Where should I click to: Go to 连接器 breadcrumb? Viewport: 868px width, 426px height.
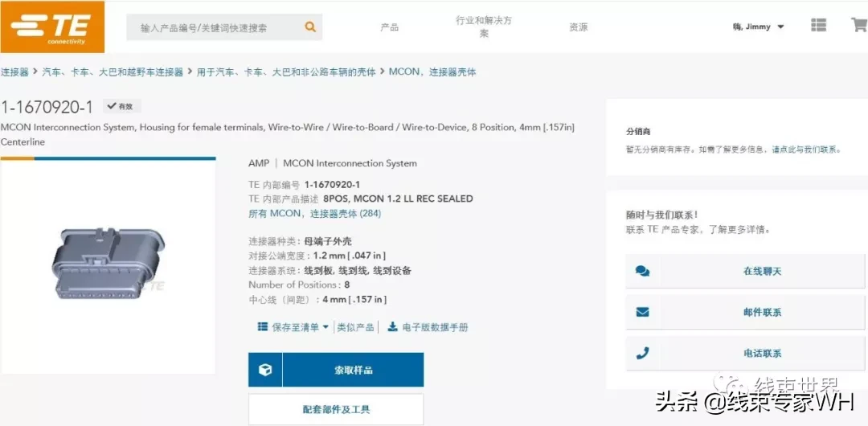(x=14, y=72)
